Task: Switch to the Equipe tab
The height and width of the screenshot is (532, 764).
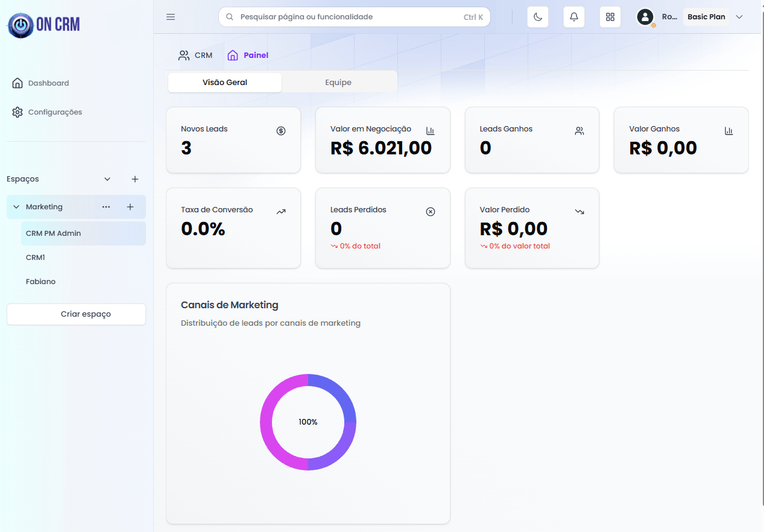Action: point(338,83)
